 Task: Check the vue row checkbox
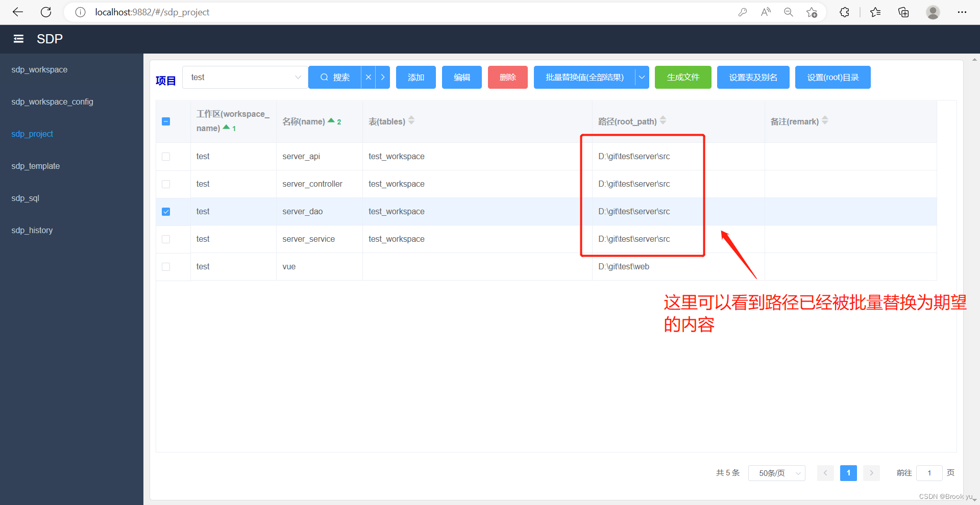[x=166, y=267]
